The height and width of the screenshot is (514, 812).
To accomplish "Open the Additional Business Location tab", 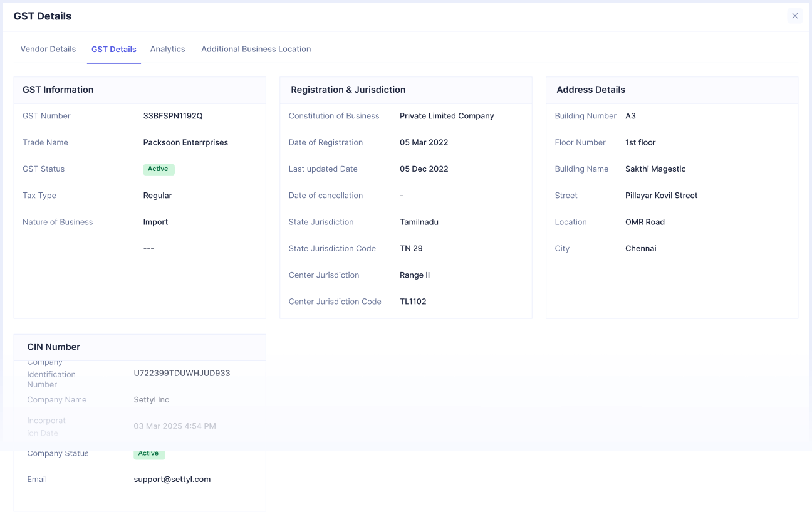I will pyautogui.click(x=256, y=49).
